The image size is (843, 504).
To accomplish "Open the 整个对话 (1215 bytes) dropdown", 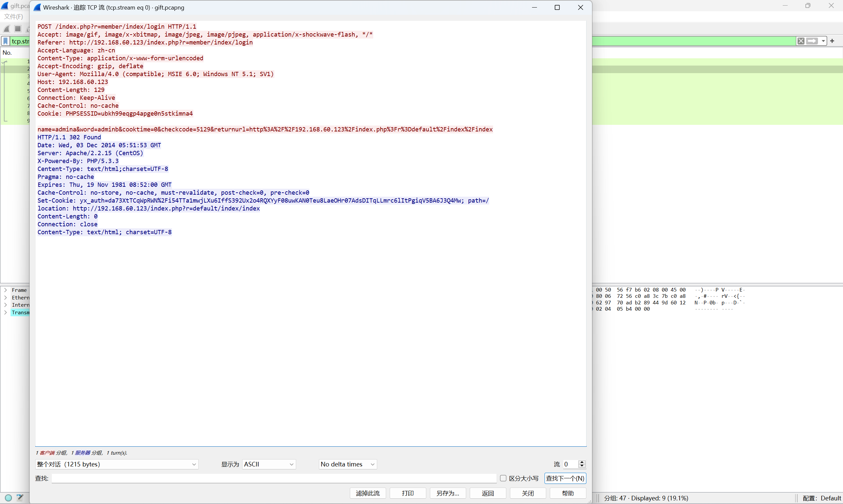I will click(117, 464).
